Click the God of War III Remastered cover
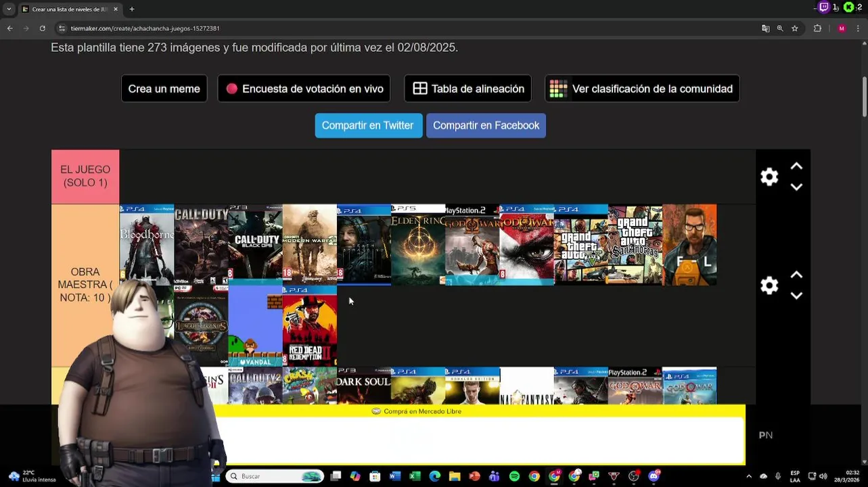 click(x=526, y=245)
